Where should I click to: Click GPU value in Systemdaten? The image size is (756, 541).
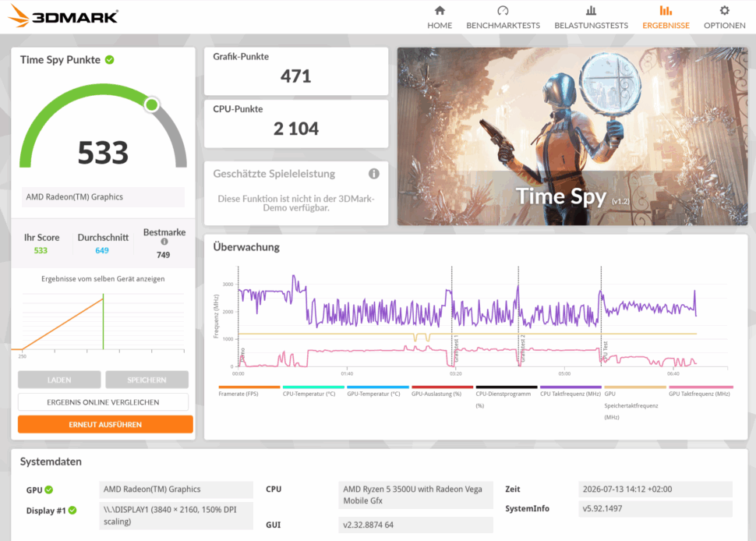coord(176,490)
